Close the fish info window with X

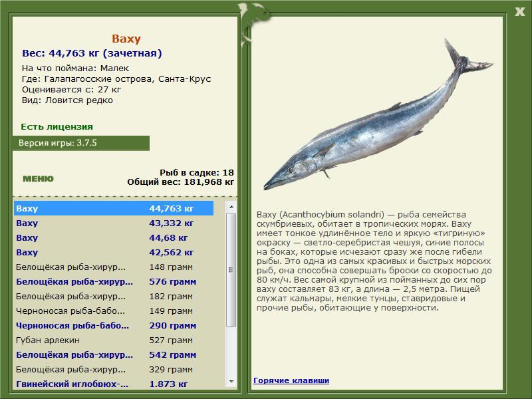point(519,12)
